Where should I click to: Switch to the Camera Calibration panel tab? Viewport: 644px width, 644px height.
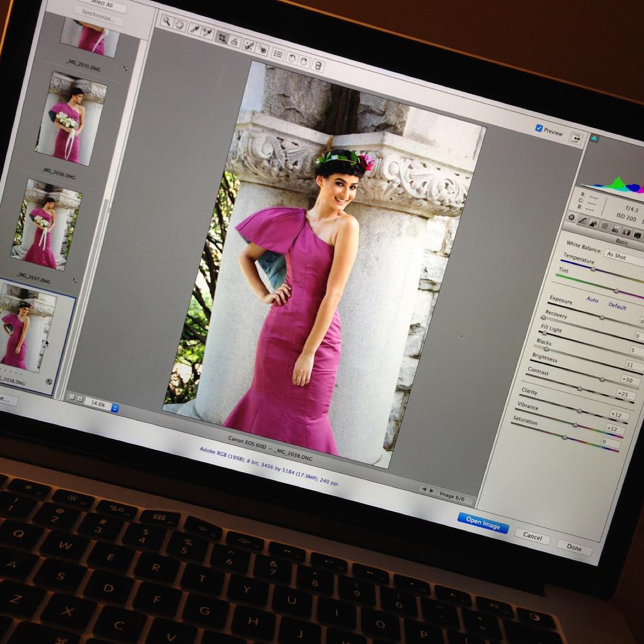pos(637,235)
